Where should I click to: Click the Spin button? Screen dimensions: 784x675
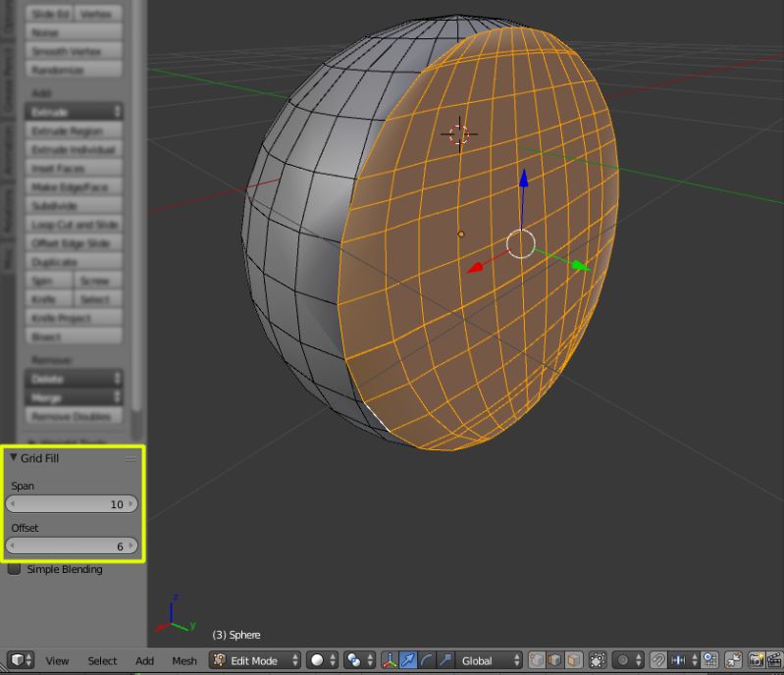click(x=48, y=281)
